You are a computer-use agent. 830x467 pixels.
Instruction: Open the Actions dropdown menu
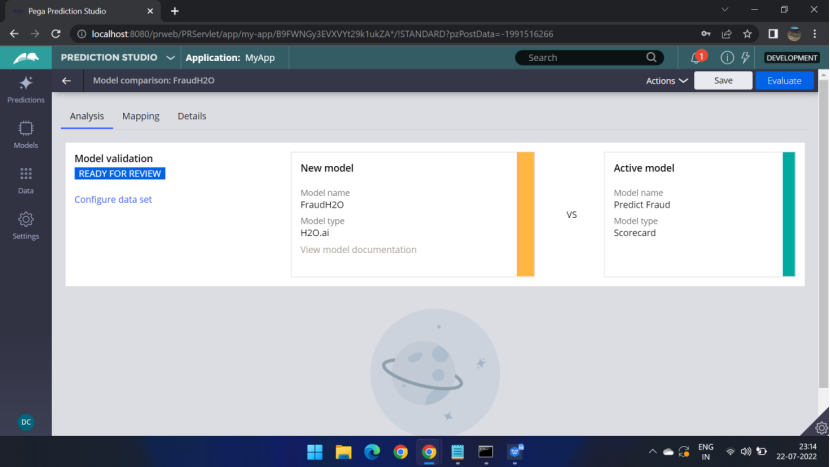[x=666, y=80]
